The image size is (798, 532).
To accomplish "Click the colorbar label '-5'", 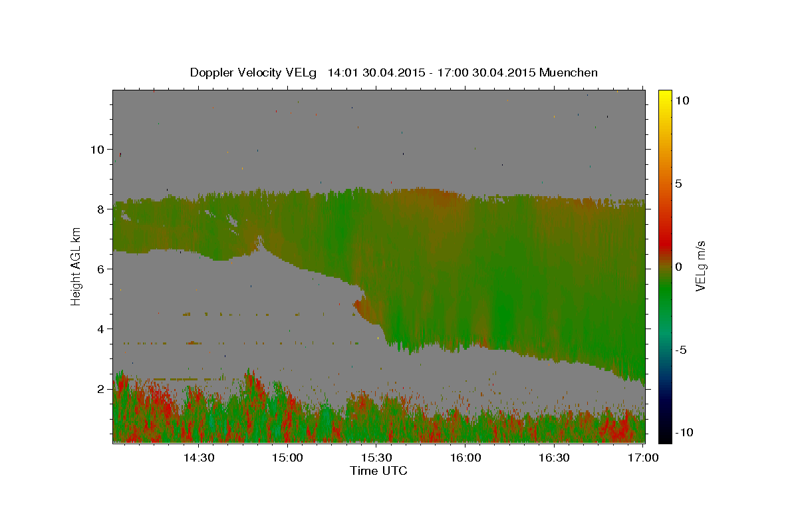I will (x=680, y=350).
